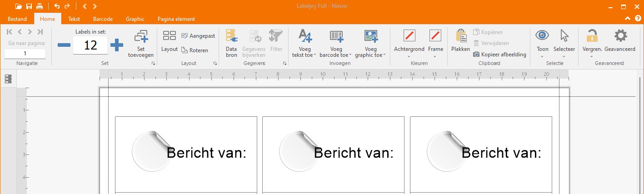Switch to the Barcode ribbon tab
This screenshot has width=644, height=194.
click(x=103, y=19)
